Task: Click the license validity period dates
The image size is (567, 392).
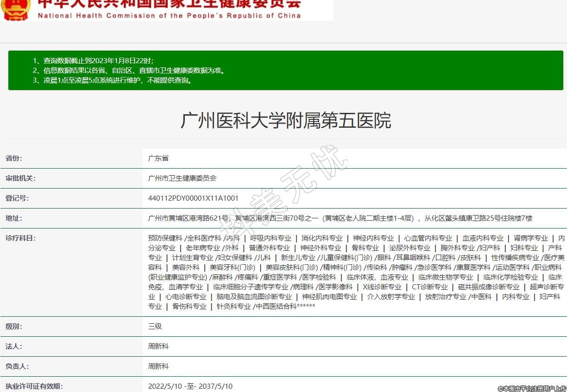Action: coord(190,386)
